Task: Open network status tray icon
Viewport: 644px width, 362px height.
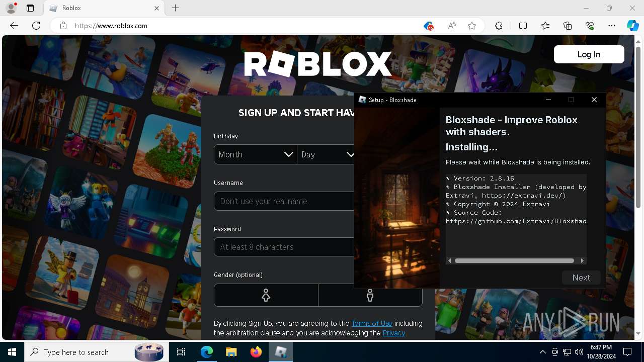Action: (x=567, y=352)
